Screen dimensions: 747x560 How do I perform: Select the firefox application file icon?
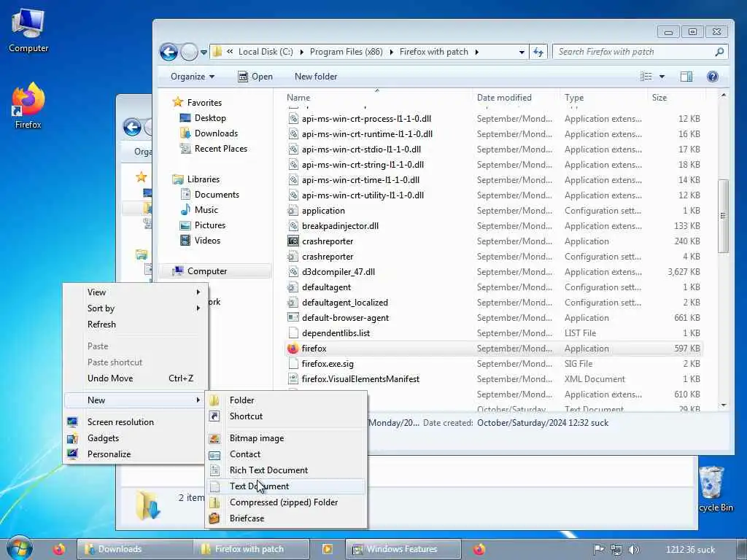(x=293, y=349)
